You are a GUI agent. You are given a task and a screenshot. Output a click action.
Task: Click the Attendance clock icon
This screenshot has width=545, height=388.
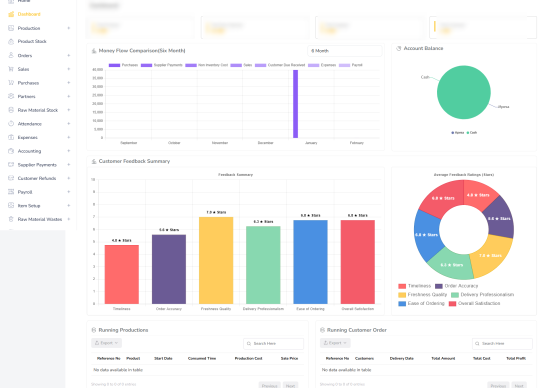[x=11, y=123]
